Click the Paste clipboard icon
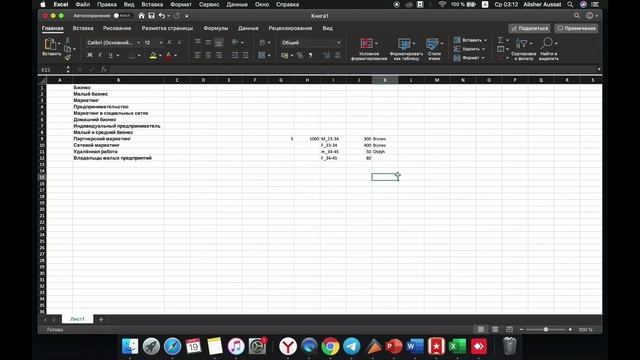This screenshot has width=640, height=360. (50, 44)
